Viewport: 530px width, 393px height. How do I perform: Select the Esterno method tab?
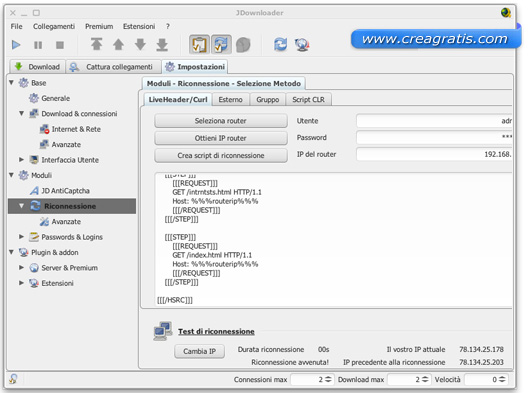point(231,100)
